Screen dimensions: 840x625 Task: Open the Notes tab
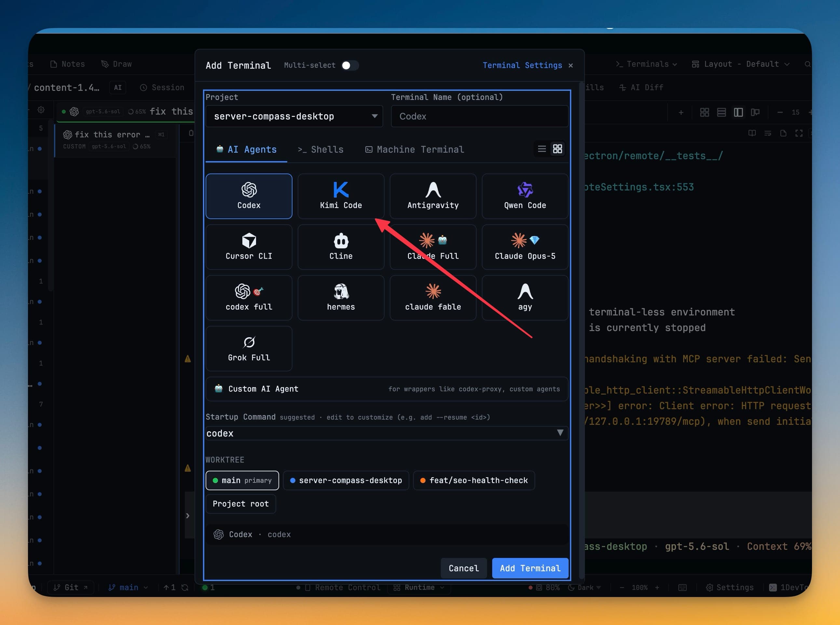click(68, 64)
